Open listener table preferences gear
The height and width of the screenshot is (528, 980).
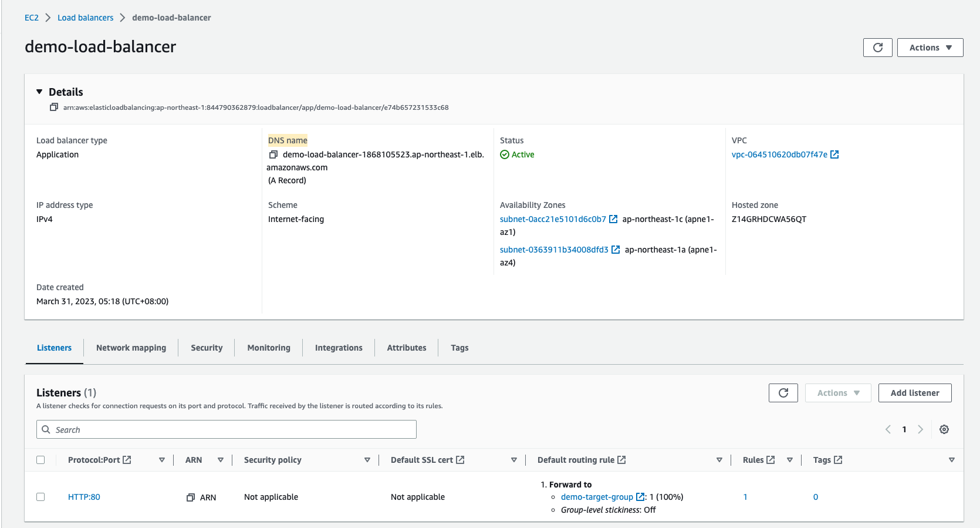(944, 429)
